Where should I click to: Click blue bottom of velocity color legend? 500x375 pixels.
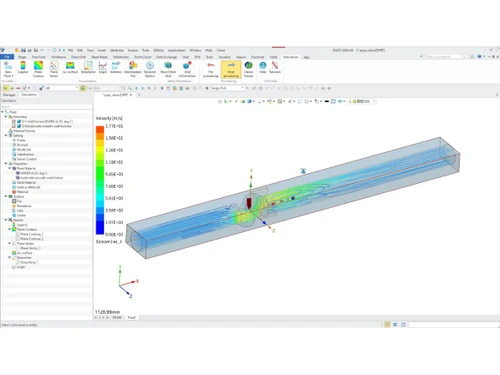[x=100, y=227]
